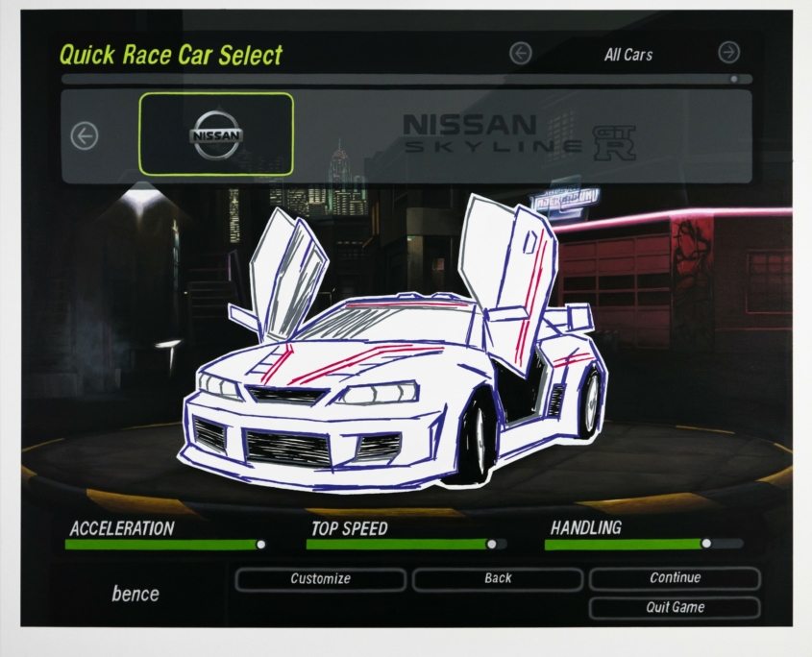Click the left arrow in car brand strip

pos(85,136)
